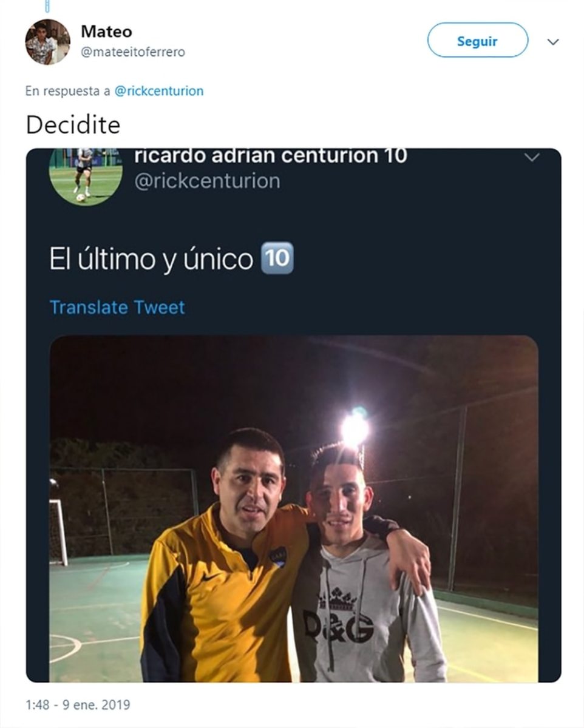584x728 pixels.
Task: Click the 'Decidite' tweet text
Action: click(x=73, y=125)
